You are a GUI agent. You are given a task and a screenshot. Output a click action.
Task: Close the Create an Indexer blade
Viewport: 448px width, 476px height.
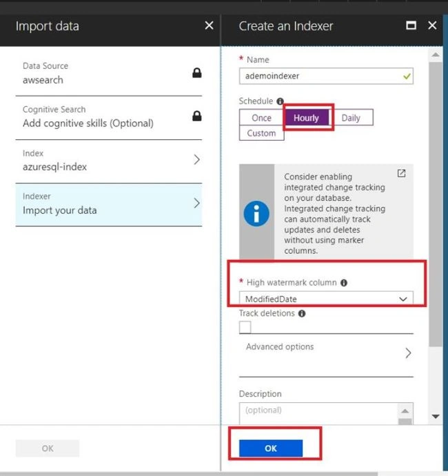(432, 26)
